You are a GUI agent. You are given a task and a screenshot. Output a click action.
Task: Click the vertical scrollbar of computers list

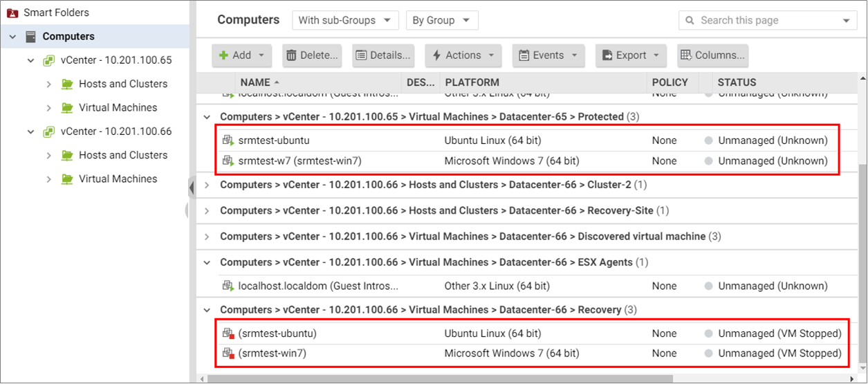pyautogui.click(x=862, y=263)
